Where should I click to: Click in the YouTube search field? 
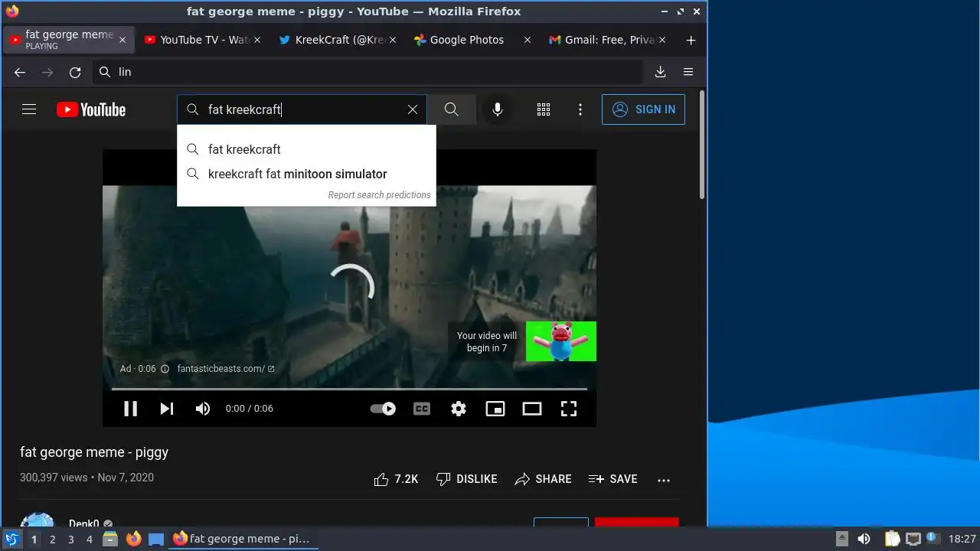tap(302, 109)
